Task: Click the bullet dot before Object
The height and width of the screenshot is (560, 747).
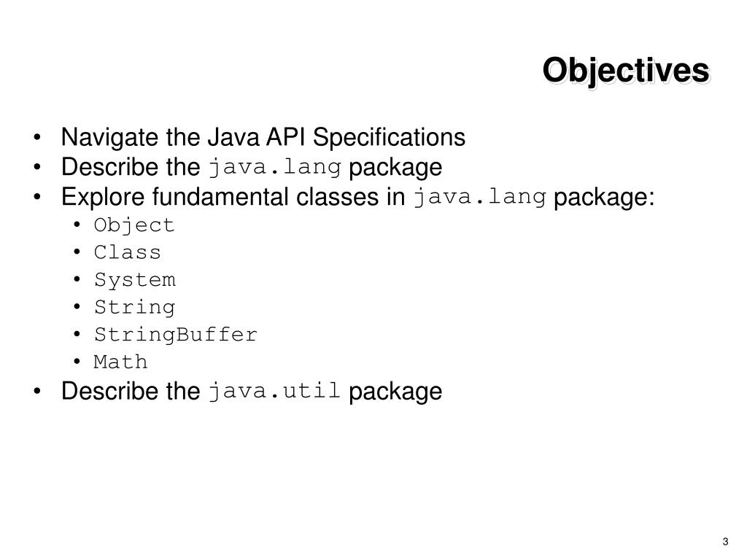Action: 77,225
